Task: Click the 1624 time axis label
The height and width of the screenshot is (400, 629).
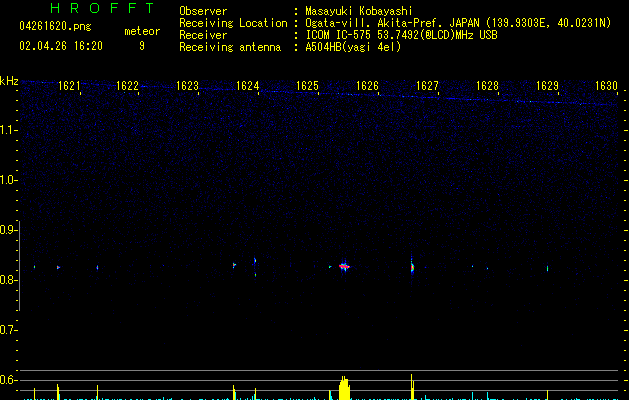Action: pyautogui.click(x=248, y=85)
